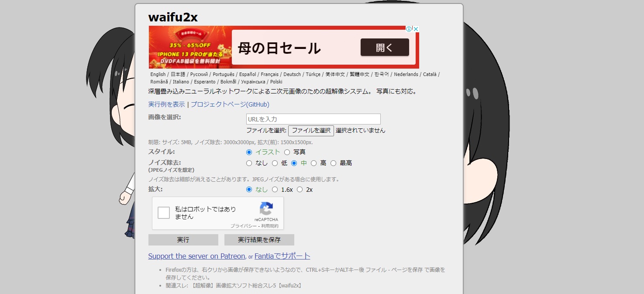The height and width of the screenshot is (294, 644).
Task: Click the reCAPTCHA logo icon
Action: [266, 208]
